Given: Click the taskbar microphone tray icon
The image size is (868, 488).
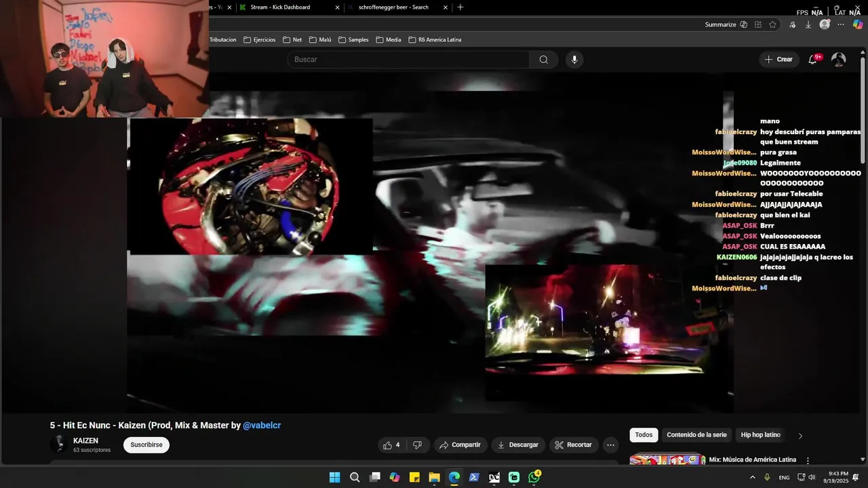Looking at the screenshot, I should (x=767, y=477).
